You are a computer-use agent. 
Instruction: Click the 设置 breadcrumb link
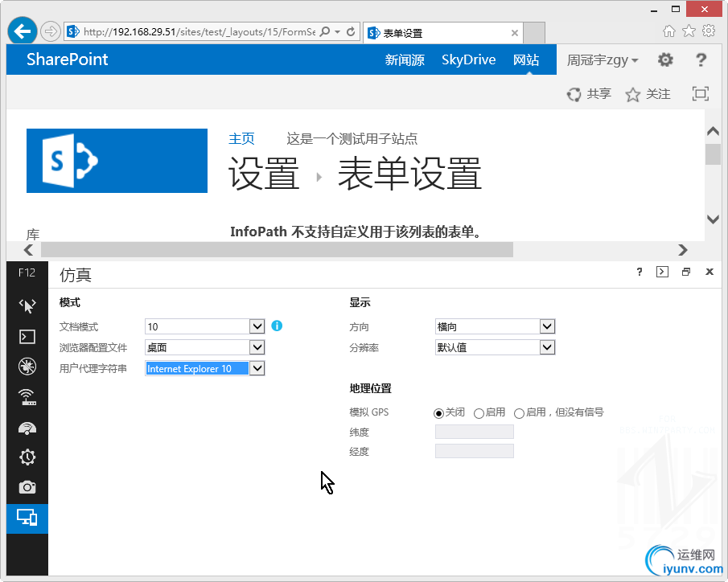(x=264, y=173)
